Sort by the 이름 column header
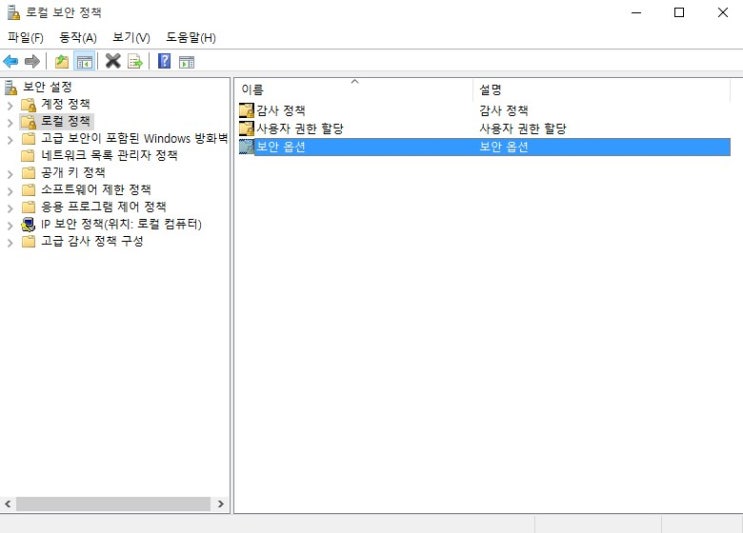This screenshot has width=743, height=533. 353,89
